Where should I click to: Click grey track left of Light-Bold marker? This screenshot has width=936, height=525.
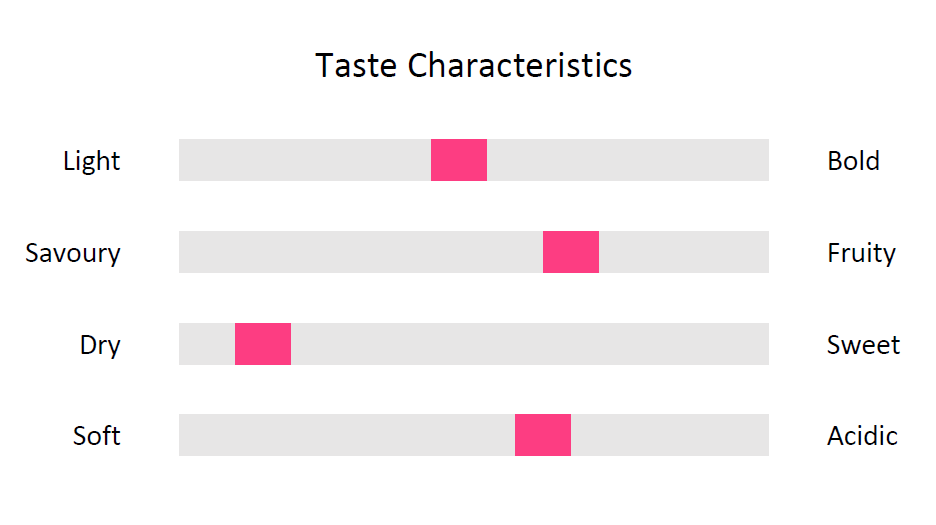pyautogui.click(x=305, y=160)
